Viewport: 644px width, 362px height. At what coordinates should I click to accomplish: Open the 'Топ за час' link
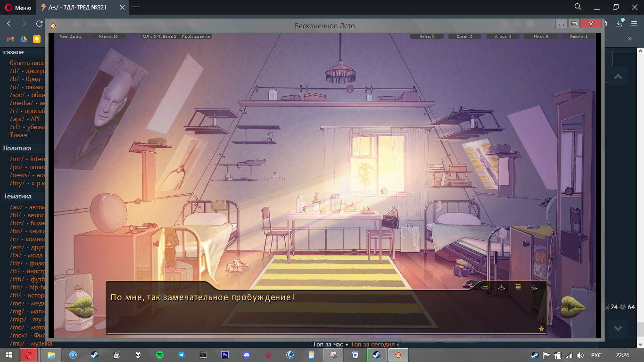tap(328, 345)
